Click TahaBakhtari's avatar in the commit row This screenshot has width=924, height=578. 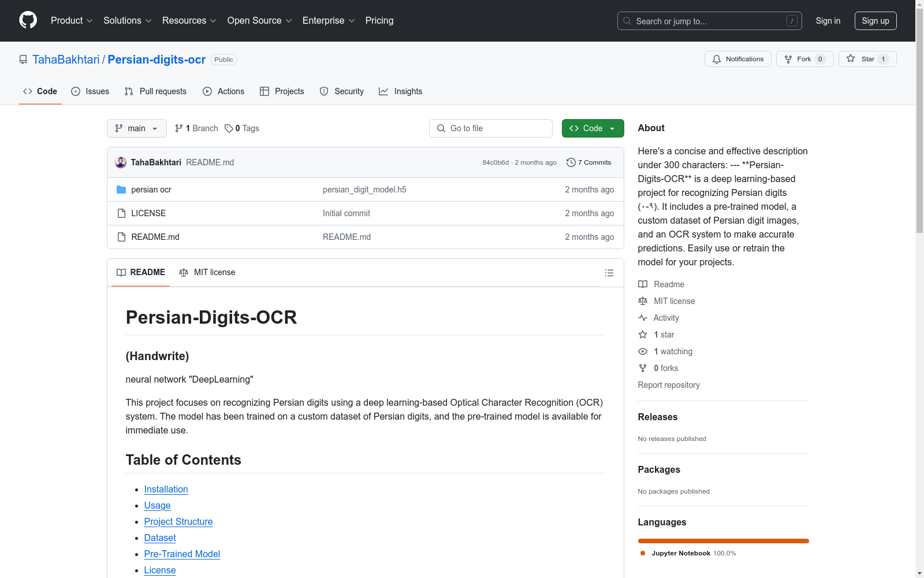[121, 162]
